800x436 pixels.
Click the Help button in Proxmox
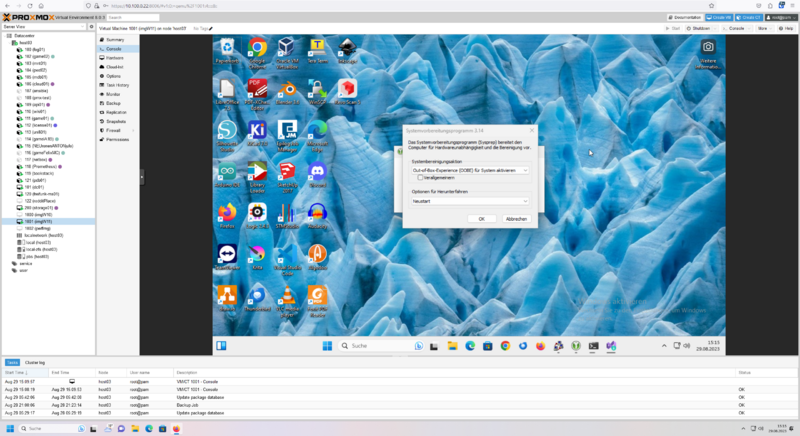(786, 29)
